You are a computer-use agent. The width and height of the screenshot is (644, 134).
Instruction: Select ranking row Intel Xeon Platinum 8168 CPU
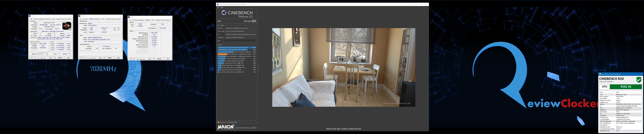pos(237,47)
